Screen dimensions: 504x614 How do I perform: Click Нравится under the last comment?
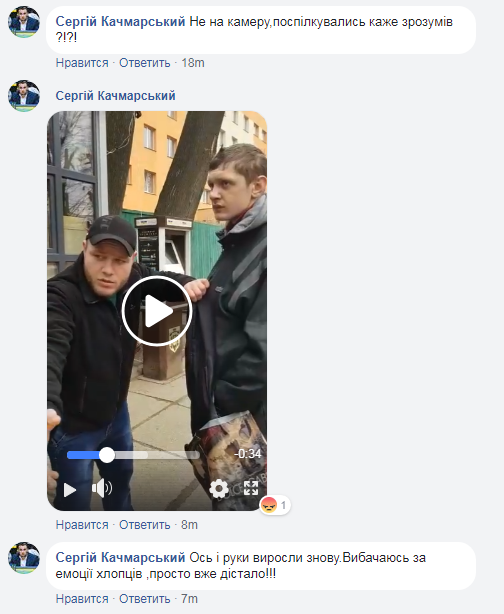(82, 599)
